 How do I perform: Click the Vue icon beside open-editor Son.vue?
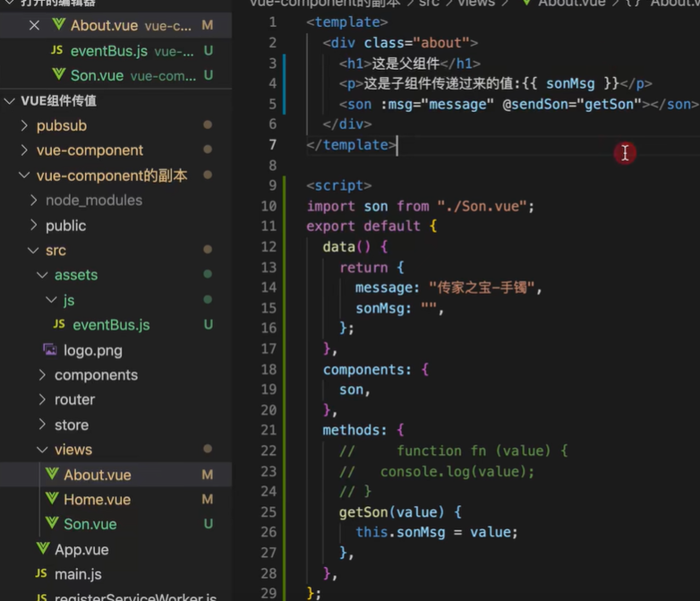[58, 74]
